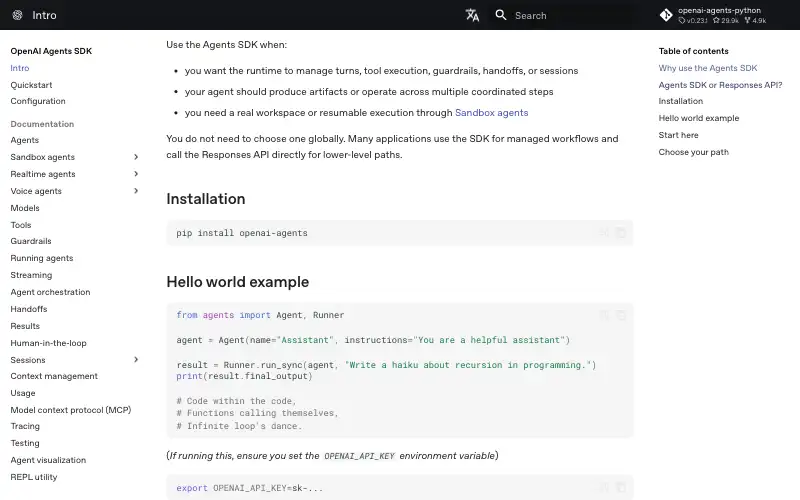Go to Quickstart in sidebar

tap(31, 85)
